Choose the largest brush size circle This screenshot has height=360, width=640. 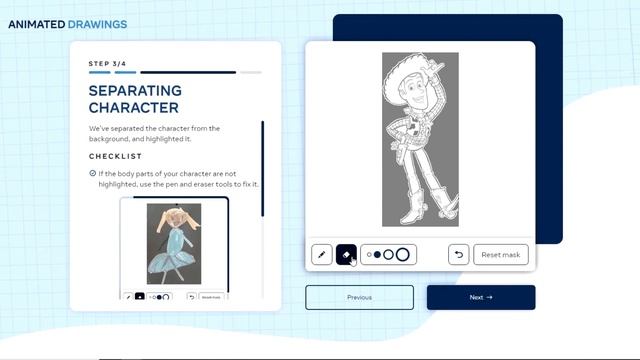[402, 255]
